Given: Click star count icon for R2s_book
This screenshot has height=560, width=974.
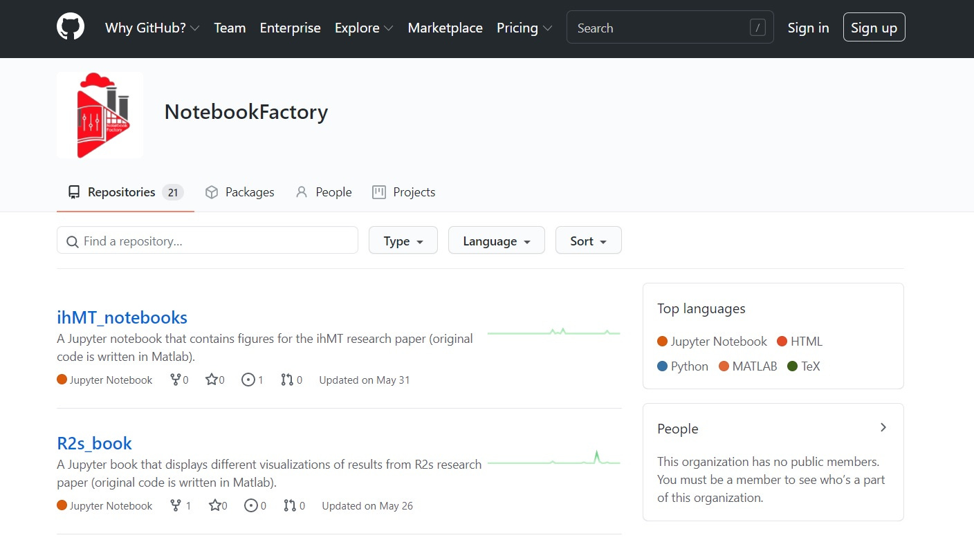Looking at the screenshot, I should click(x=218, y=505).
